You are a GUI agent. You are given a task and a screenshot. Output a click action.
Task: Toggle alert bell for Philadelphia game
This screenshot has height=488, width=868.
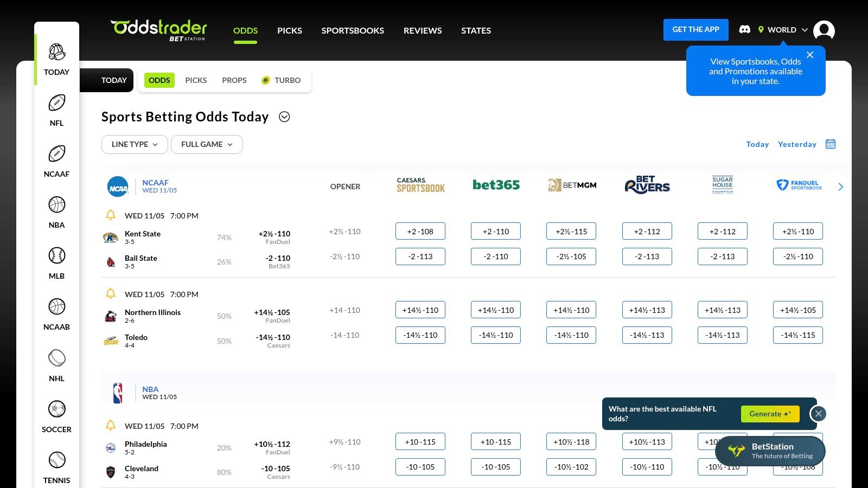[x=111, y=426]
